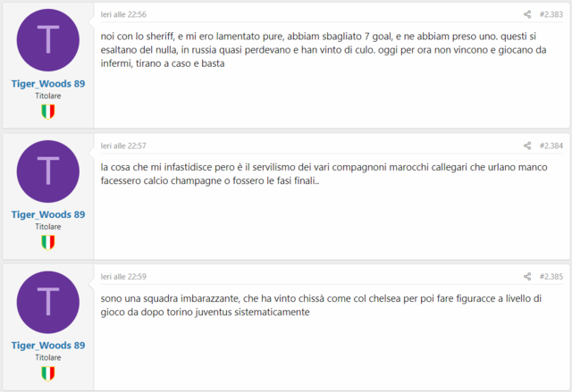Open Tiger_Woods 89 avatar in first post

[48, 40]
